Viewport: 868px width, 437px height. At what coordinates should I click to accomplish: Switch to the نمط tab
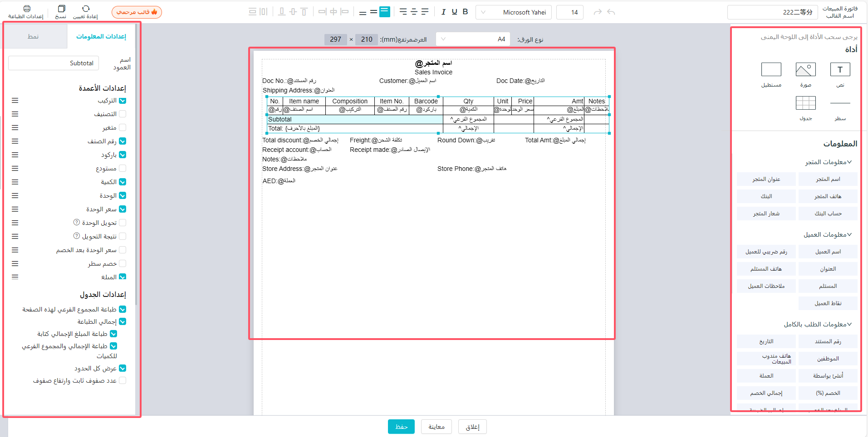tap(33, 36)
